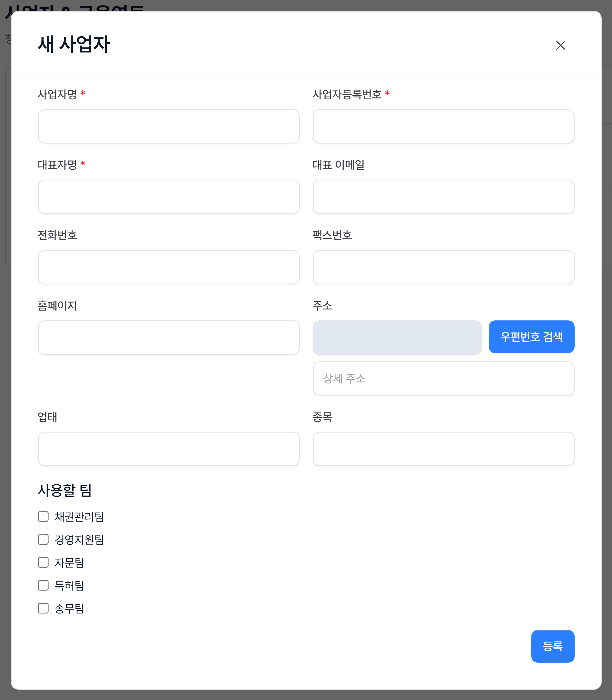
Task: Click the 대표자명 input field
Action: pos(169,196)
